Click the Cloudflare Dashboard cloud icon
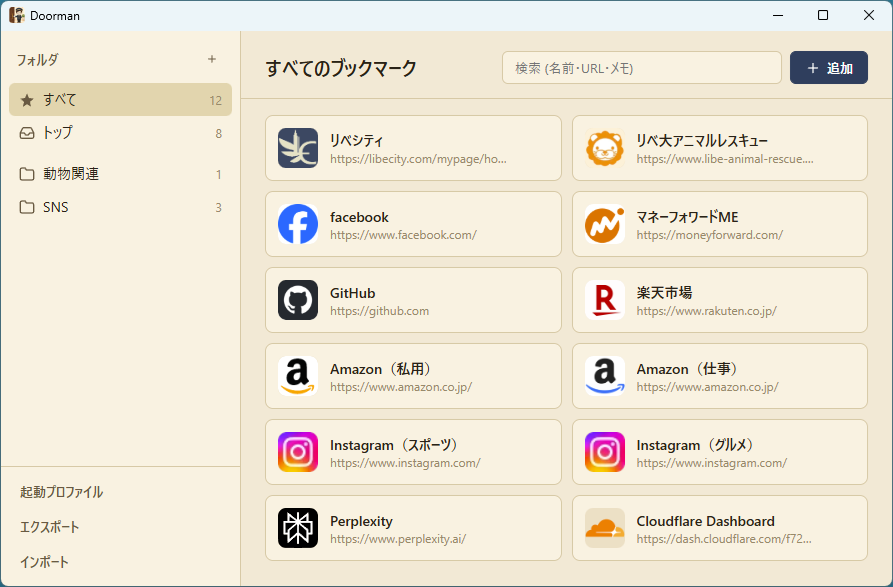Viewport: 893px width, 587px height. (x=604, y=528)
